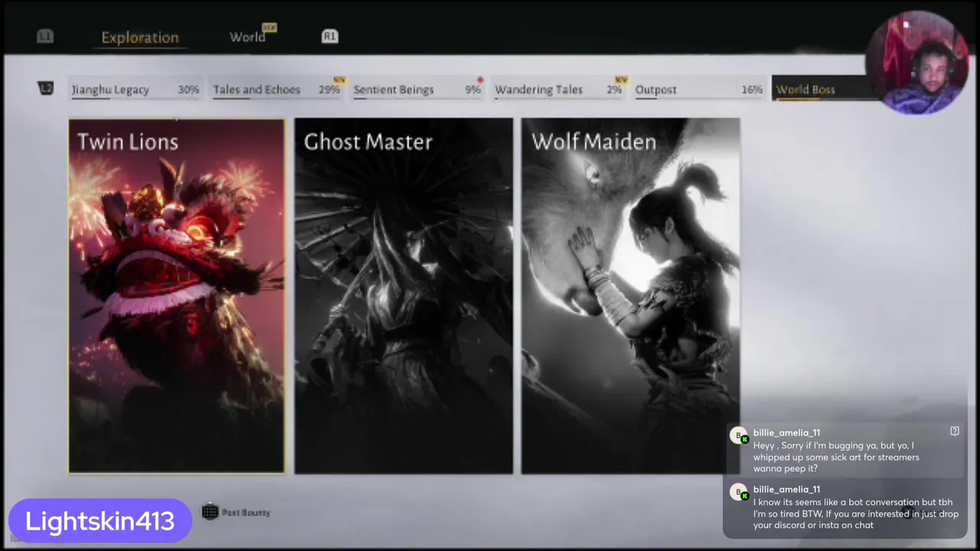Viewport: 980px width, 551px height.
Task: Click the Jianghu Legacy 30% progress value
Action: pos(188,90)
